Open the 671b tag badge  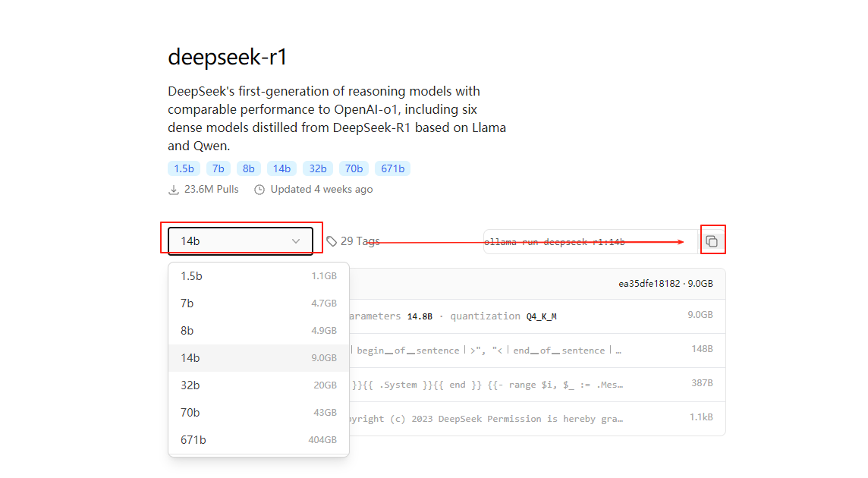click(x=393, y=168)
